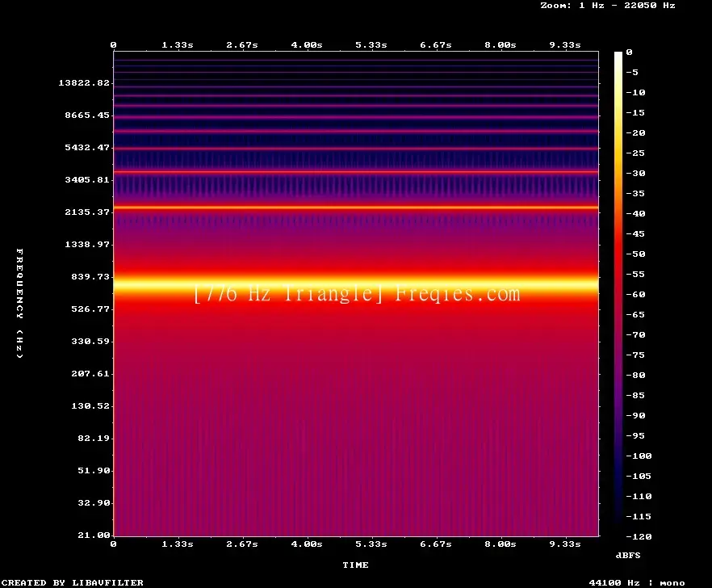712x588 pixels.
Task: Click 5.33s on the top time axis
Action: (x=371, y=45)
